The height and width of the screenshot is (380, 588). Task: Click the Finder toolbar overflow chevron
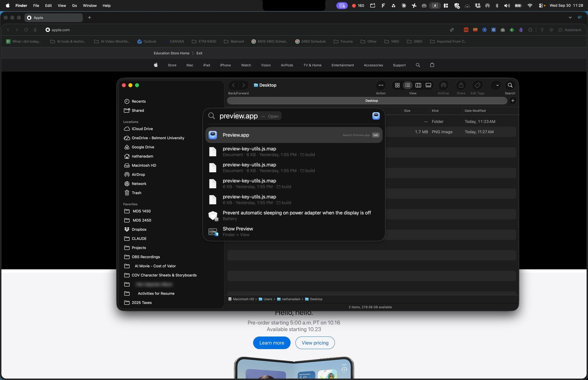tap(497, 85)
